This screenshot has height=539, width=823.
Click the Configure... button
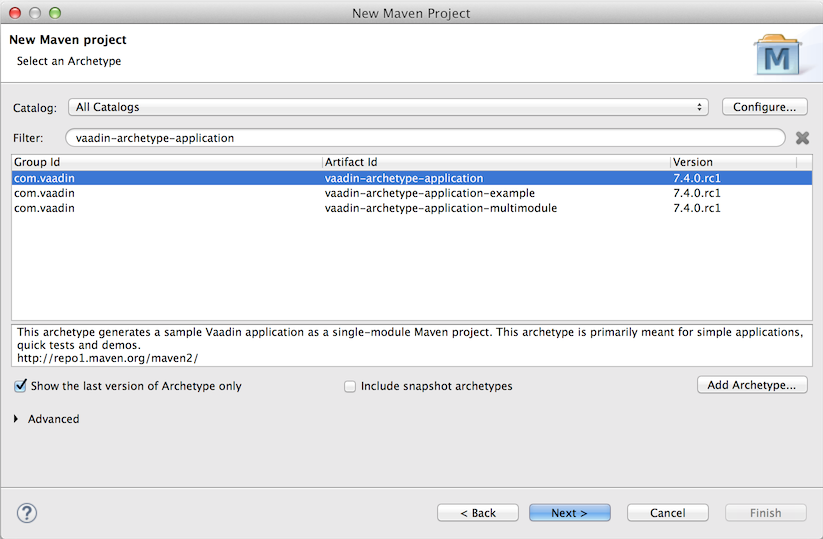point(764,107)
